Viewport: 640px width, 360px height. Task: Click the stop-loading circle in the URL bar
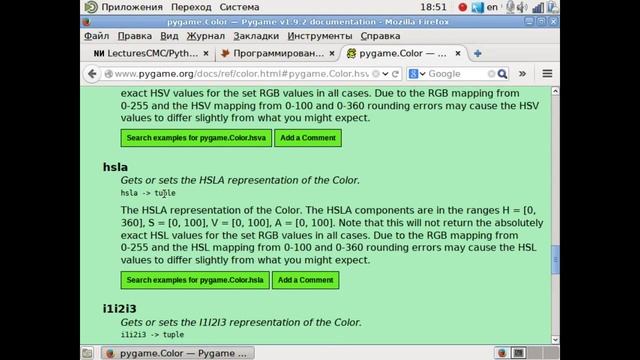376,74
